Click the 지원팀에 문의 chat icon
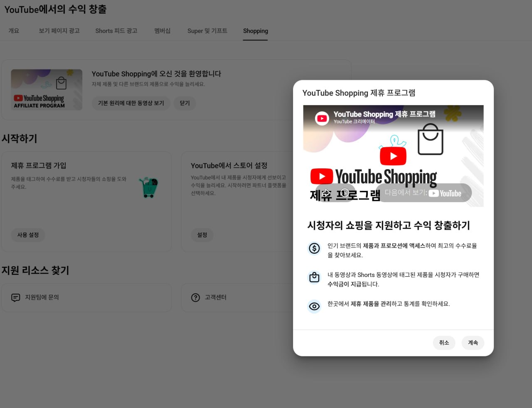The image size is (532, 408). pos(16,298)
